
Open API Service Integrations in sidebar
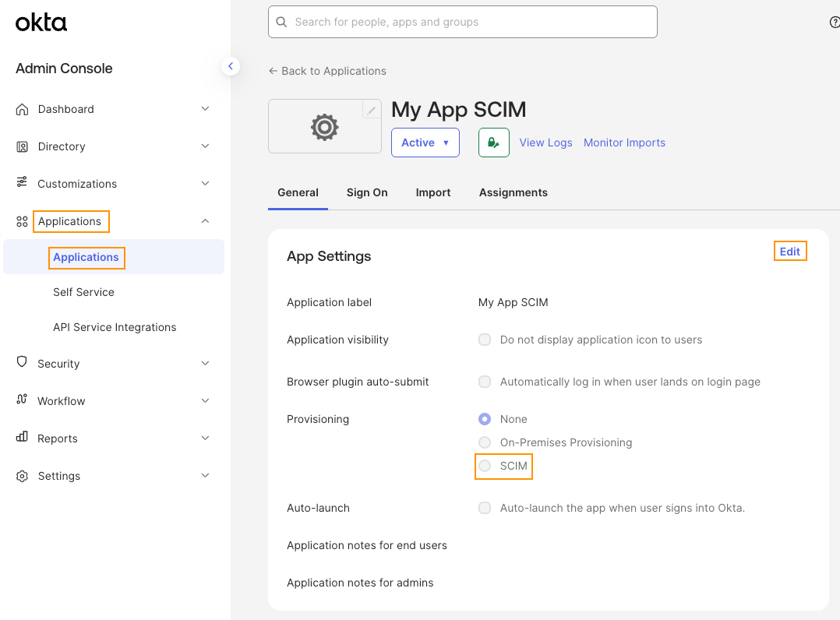coord(115,327)
